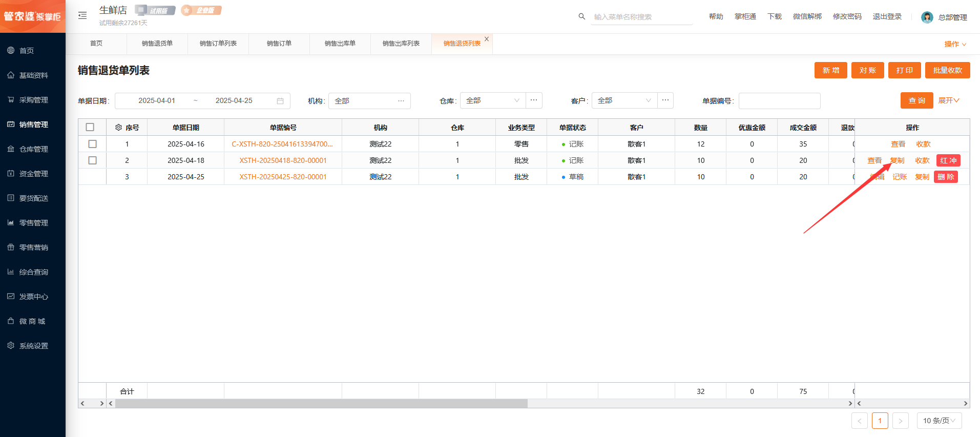Open 综合查询 in the left sidebar
980x437 pixels.
(33, 272)
